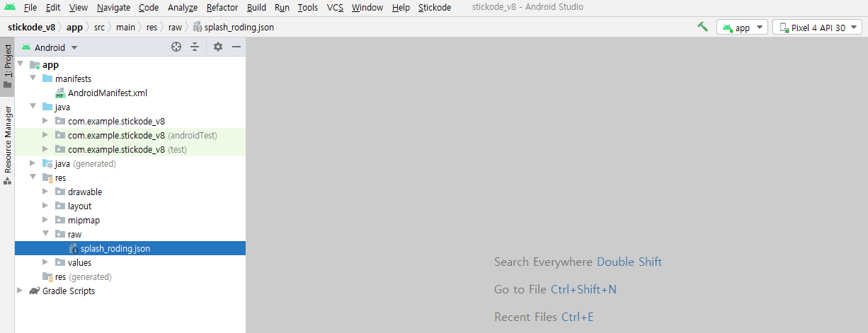
Task: Toggle the Resource Manager side tab
Action: pos(7,146)
